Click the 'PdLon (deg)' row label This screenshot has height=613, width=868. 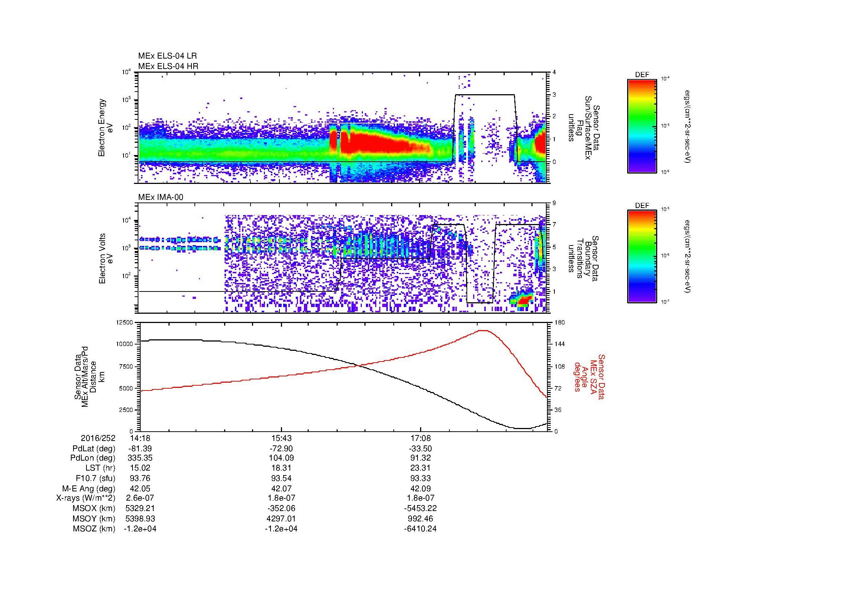coord(93,458)
